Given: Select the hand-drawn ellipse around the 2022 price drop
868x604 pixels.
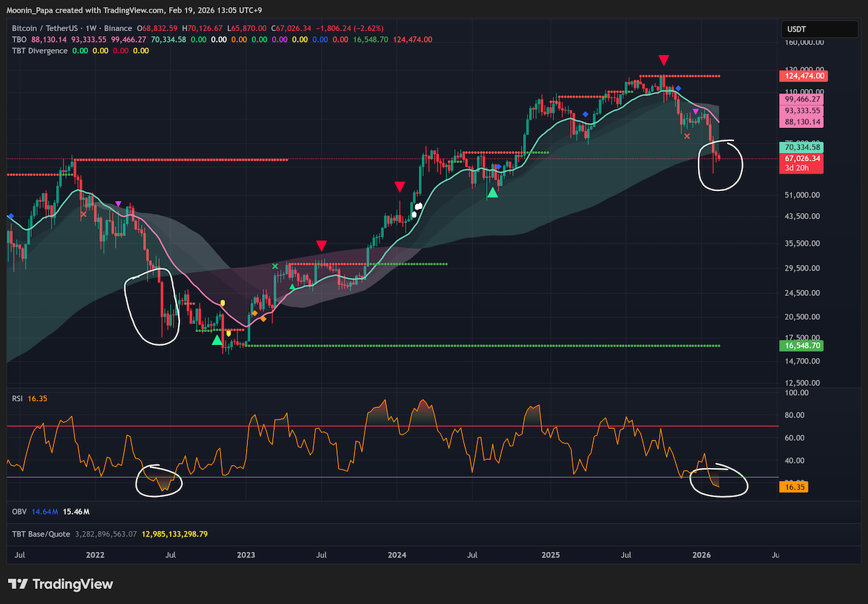Looking at the screenshot, I should (151, 307).
